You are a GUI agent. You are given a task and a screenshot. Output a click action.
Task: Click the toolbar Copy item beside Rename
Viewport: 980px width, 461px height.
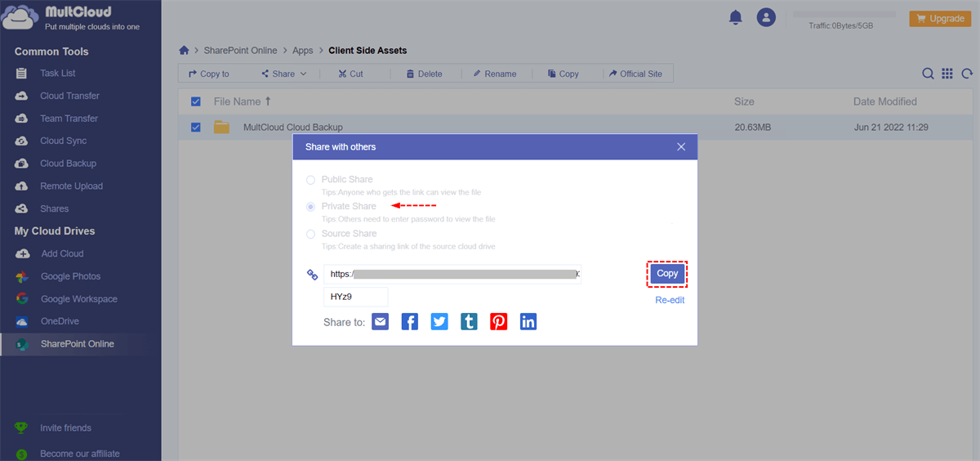[x=563, y=74]
